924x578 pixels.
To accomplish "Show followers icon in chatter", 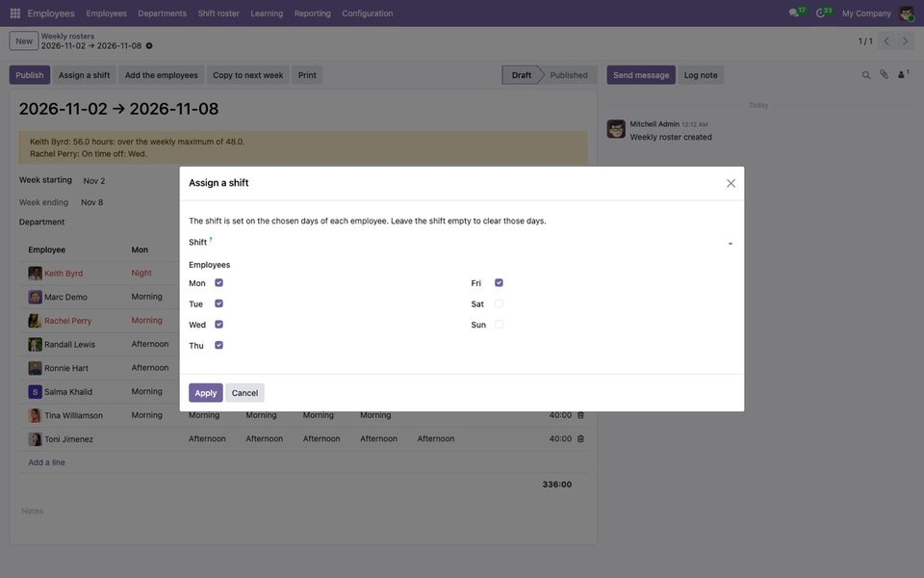I will pyautogui.click(x=902, y=75).
